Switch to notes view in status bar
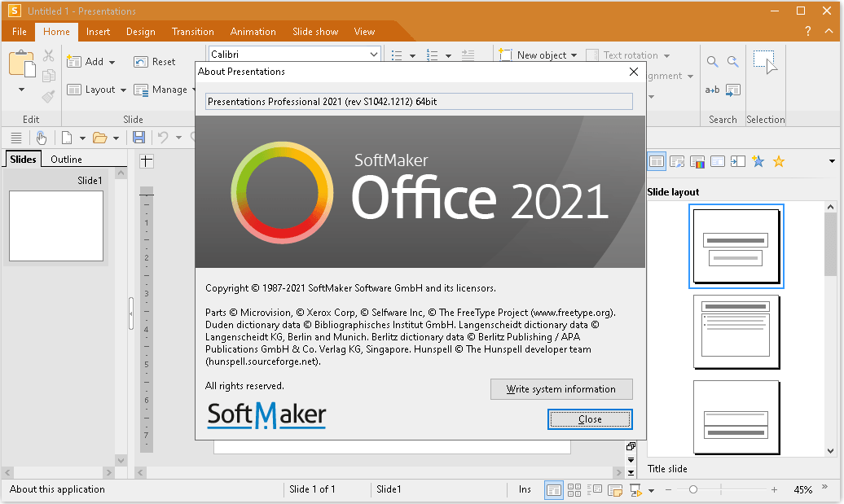Viewport: 844px width, 504px height. [615, 489]
